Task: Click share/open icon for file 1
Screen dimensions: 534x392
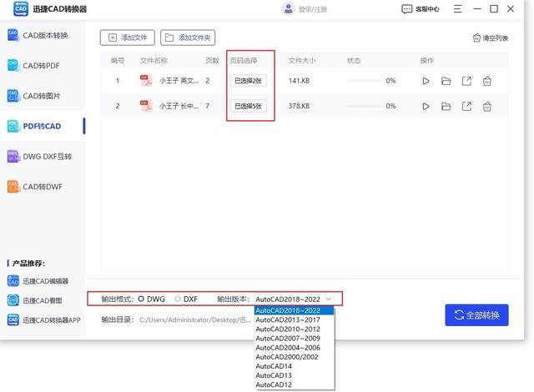Action: point(466,81)
